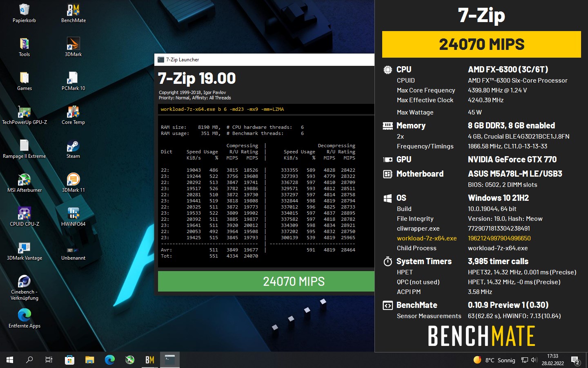Click the yellow 24070 MIPS score banner
Image resolution: width=588 pixels, height=368 pixels.
click(x=481, y=44)
